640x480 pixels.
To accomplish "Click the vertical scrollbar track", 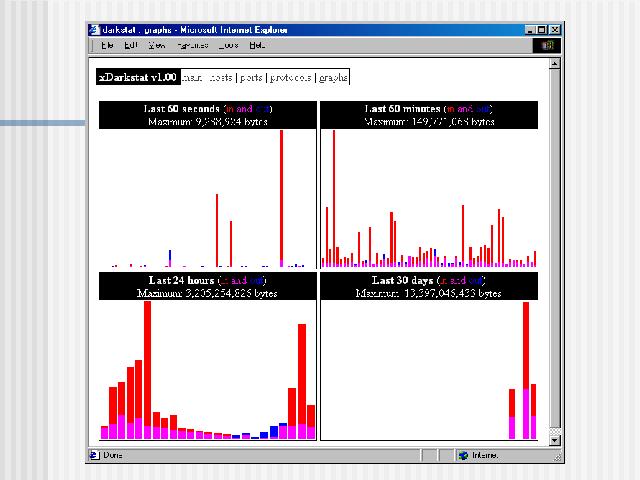I will pos(554,252).
